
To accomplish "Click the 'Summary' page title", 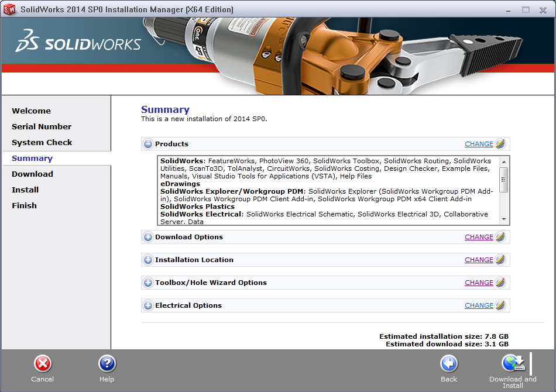I will [165, 109].
